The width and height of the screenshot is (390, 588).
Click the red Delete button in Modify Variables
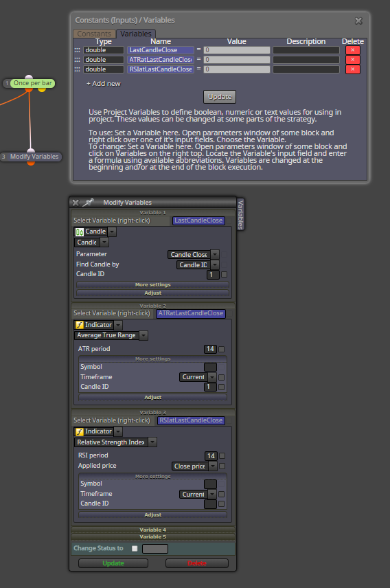point(197,563)
